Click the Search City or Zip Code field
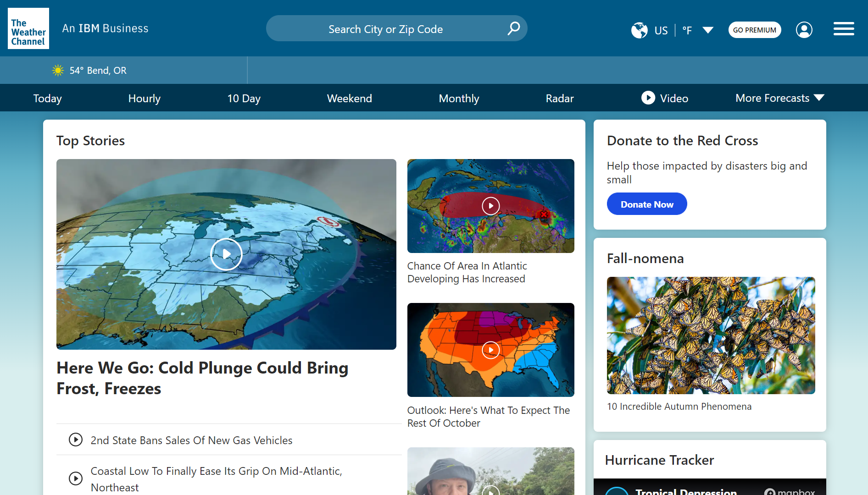868x495 pixels. (385, 29)
